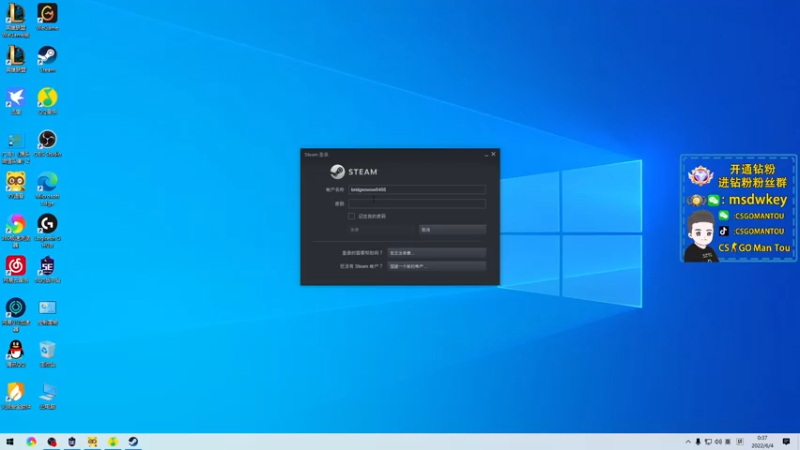Open the This PC desktop icon
The image size is (800, 450).
click(47, 395)
